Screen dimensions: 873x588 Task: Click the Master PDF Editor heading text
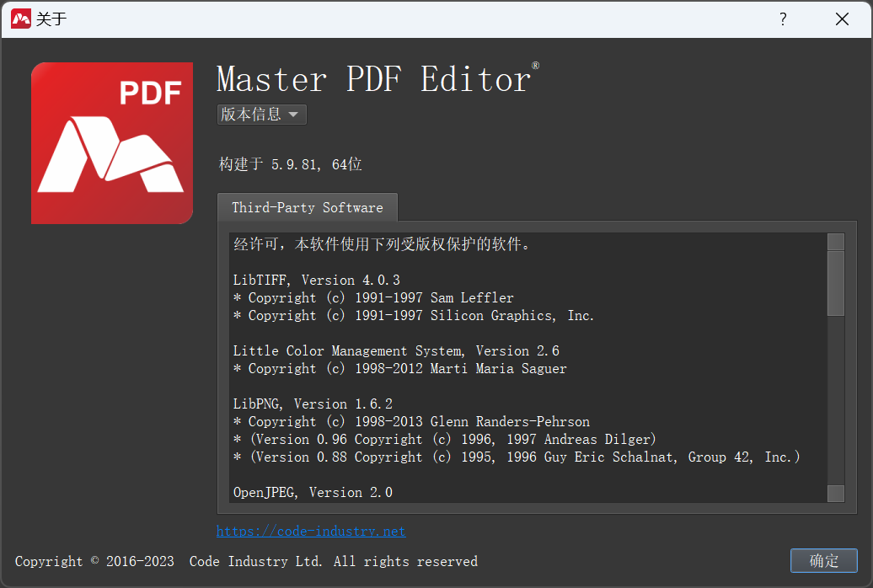(373, 80)
